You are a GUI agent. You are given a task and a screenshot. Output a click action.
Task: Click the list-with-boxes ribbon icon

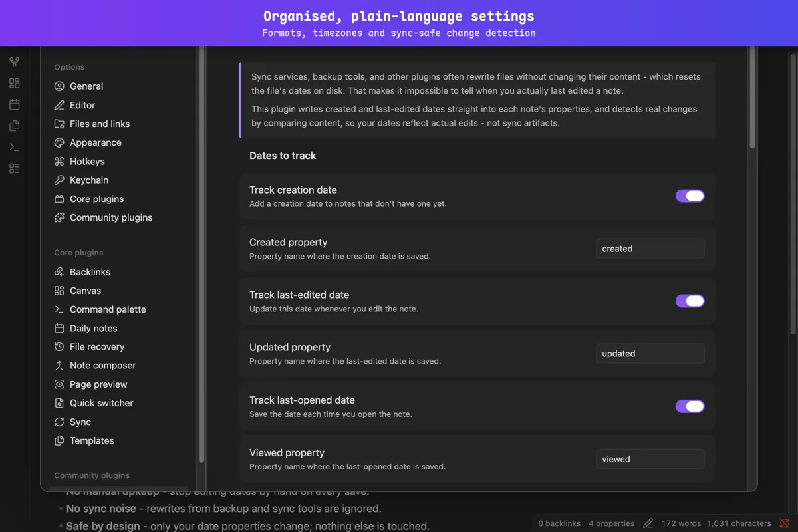15,168
